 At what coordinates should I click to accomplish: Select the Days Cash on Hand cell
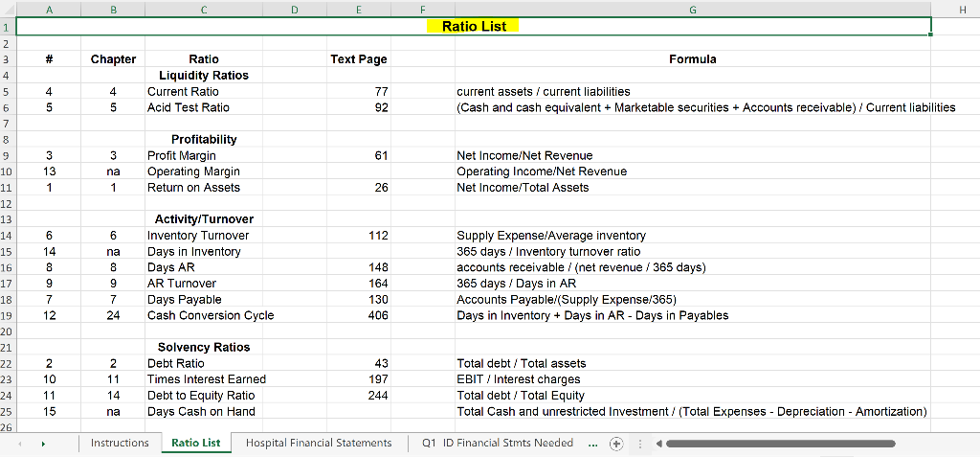(203, 411)
